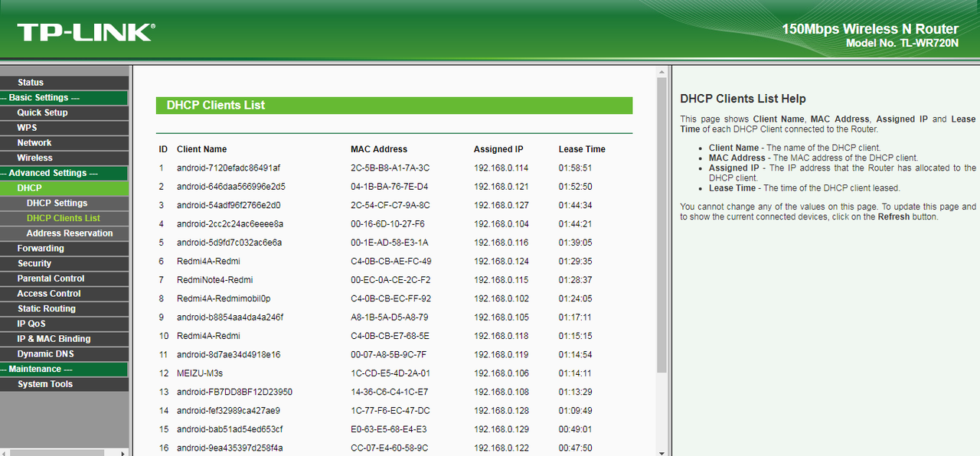Click the sidebar horizontal scrollbar right arrow
Screen dimensions: 980x456
tap(124, 452)
